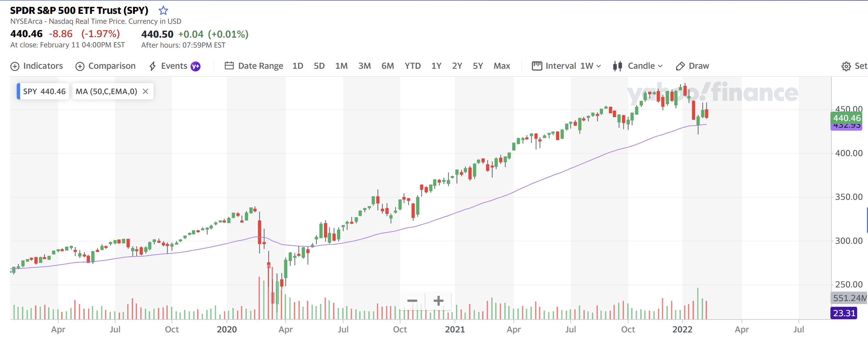Click the 450.00 price axis label

tap(848, 109)
